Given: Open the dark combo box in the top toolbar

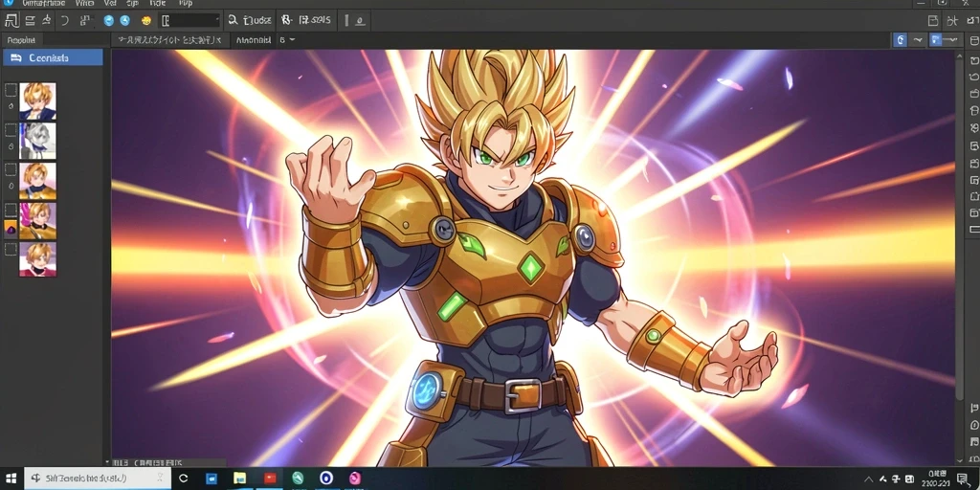Looking at the screenshot, I should pos(190,21).
